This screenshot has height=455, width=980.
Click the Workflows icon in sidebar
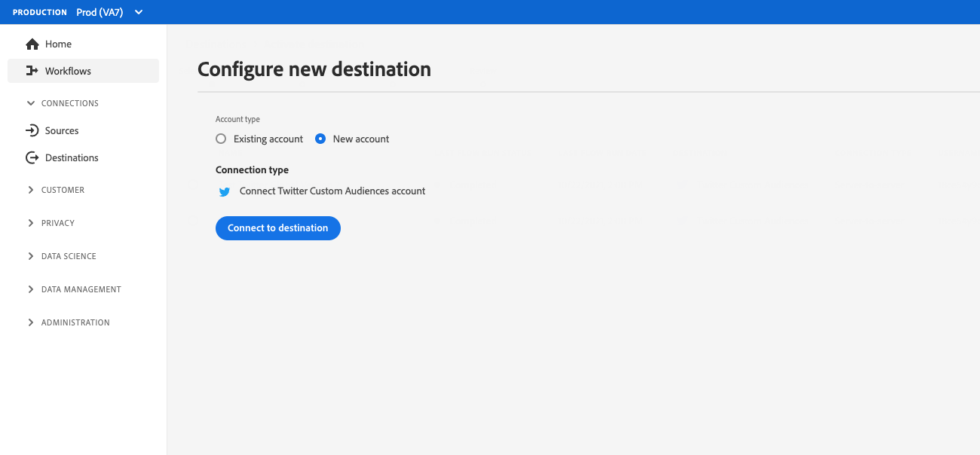click(32, 71)
